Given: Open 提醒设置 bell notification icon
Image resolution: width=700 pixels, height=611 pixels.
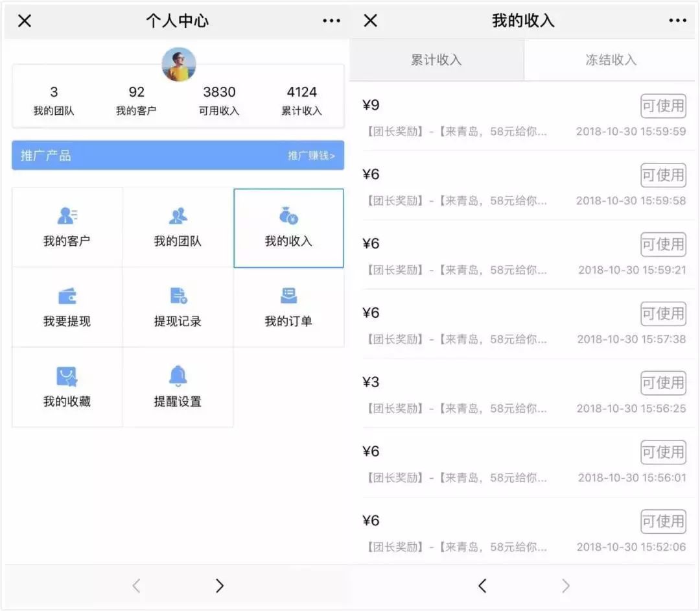Looking at the screenshot, I should [x=178, y=387].
